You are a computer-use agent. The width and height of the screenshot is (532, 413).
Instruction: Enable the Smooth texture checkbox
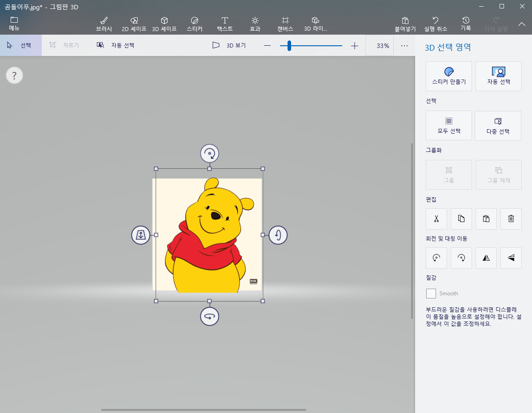(431, 293)
